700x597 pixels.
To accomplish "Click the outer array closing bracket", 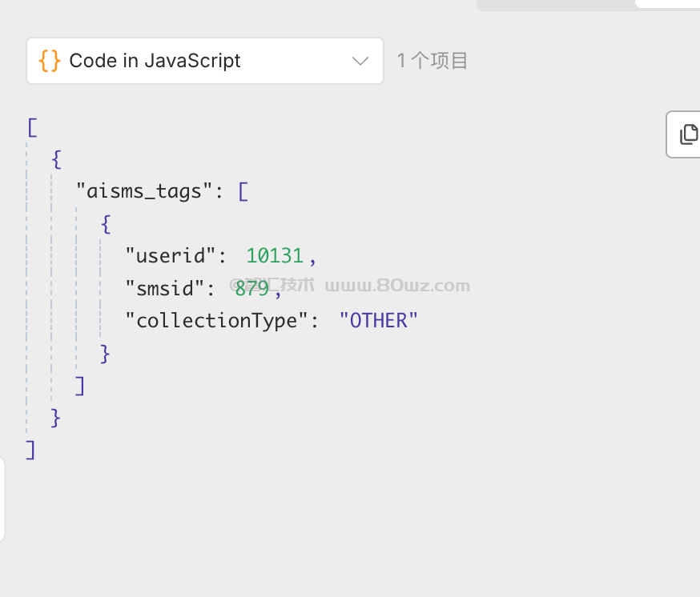I will point(31,450).
